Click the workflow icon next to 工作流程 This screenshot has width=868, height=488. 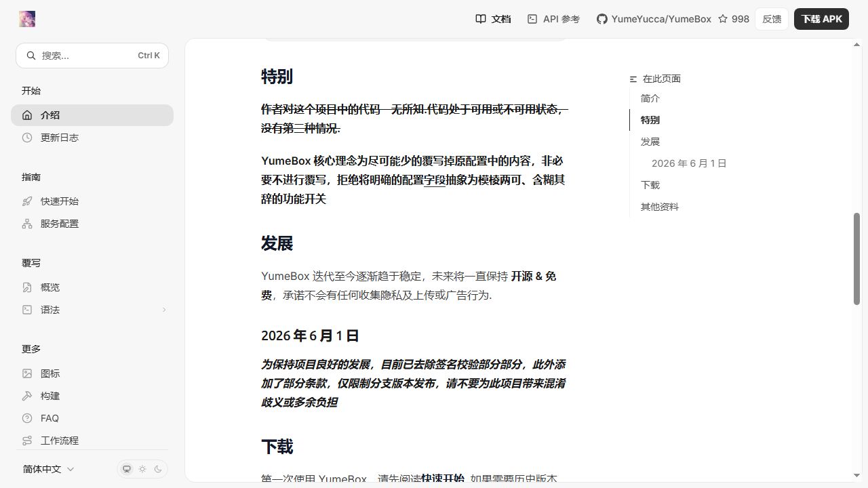click(x=27, y=441)
